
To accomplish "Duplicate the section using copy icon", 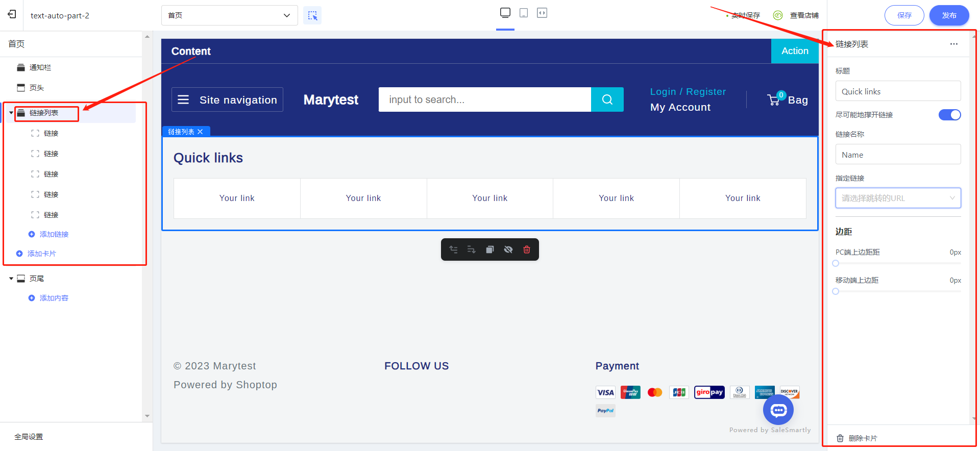I will tap(490, 249).
